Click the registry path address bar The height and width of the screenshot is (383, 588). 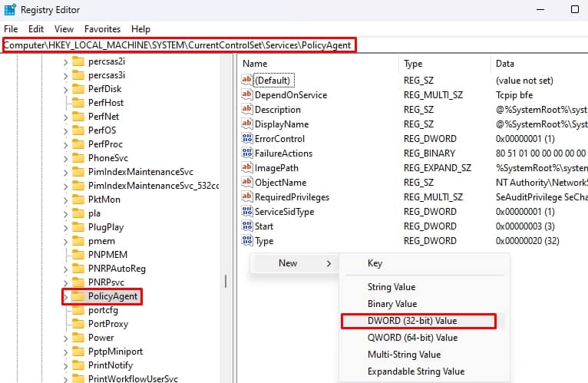click(294, 45)
